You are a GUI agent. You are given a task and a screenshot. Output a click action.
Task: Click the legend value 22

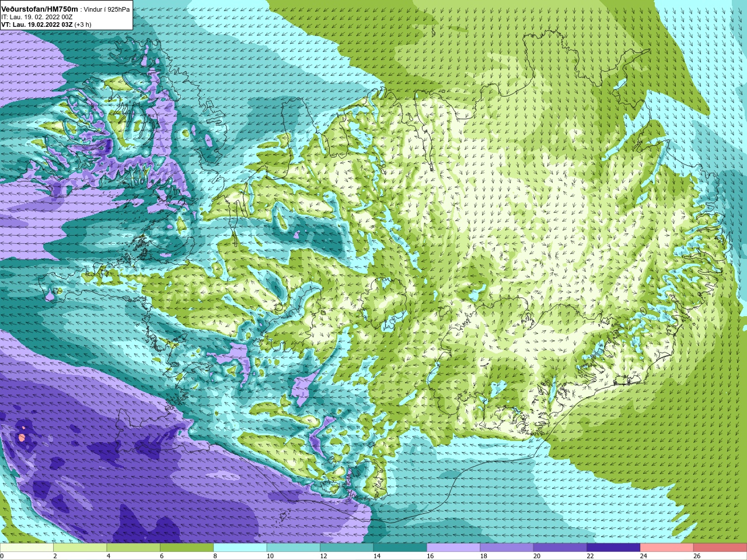(x=590, y=556)
